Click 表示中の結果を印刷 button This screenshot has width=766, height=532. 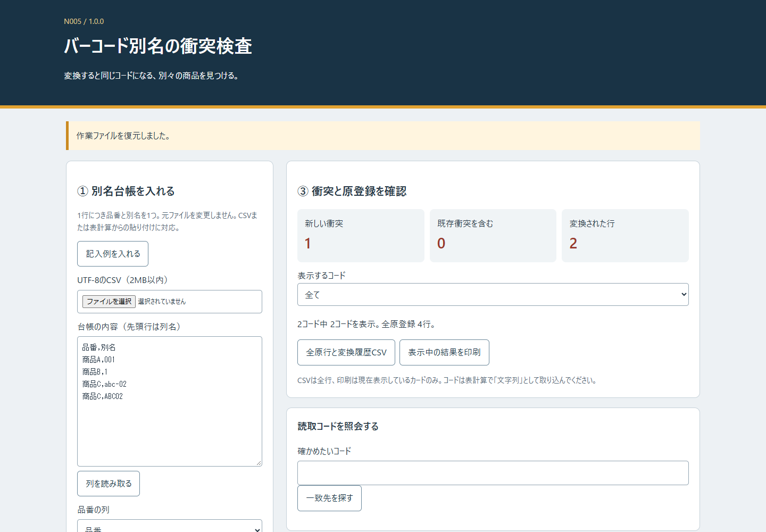coord(444,352)
